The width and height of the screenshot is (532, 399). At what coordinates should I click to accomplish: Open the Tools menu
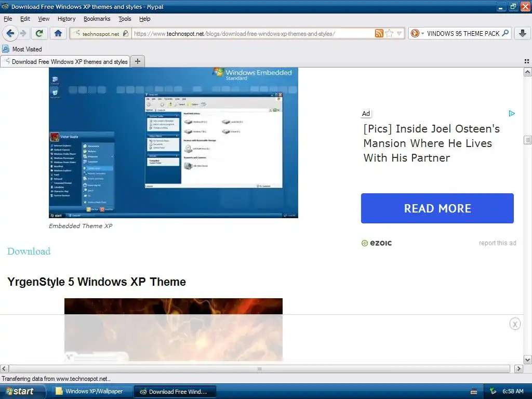click(125, 19)
